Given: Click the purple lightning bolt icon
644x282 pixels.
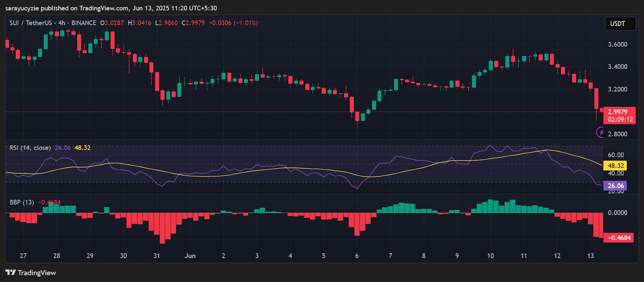Looking at the screenshot, I should click(601, 132).
